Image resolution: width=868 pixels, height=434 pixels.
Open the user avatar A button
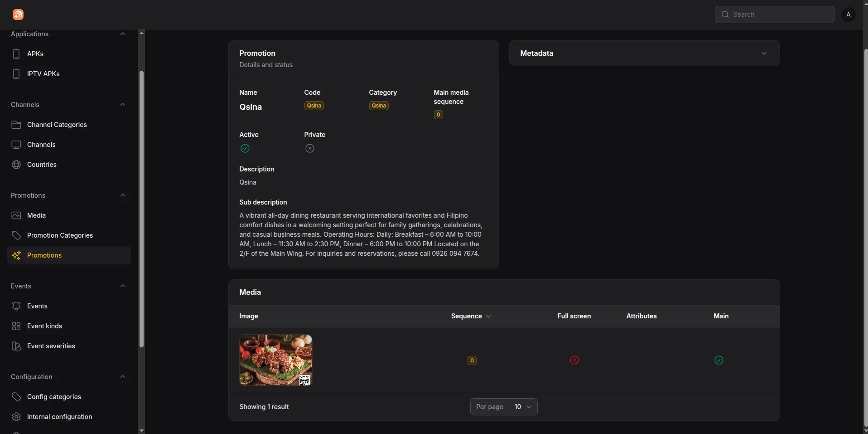point(849,15)
